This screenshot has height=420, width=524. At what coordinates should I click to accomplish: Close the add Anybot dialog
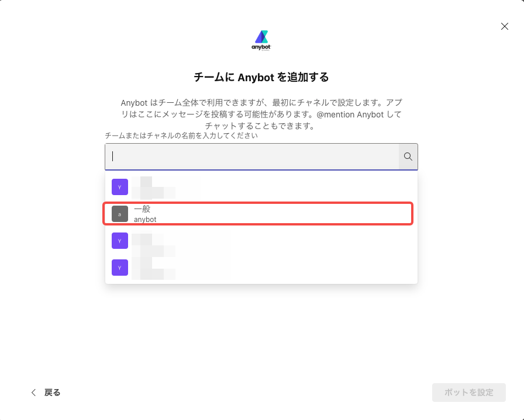pyautogui.click(x=505, y=26)
